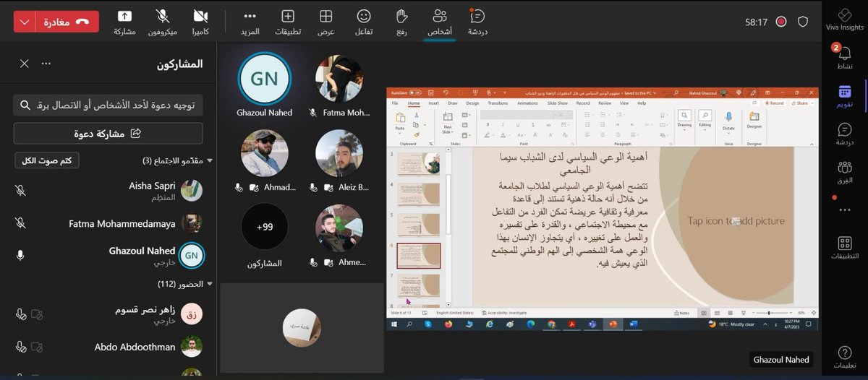Turn on the camera (كاميرا)

(201, 22)
